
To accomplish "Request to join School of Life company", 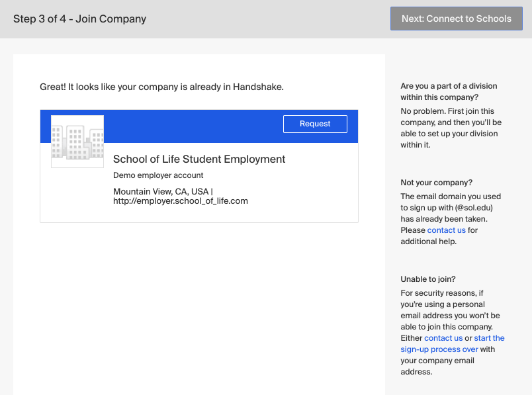I will coord(315,124).
